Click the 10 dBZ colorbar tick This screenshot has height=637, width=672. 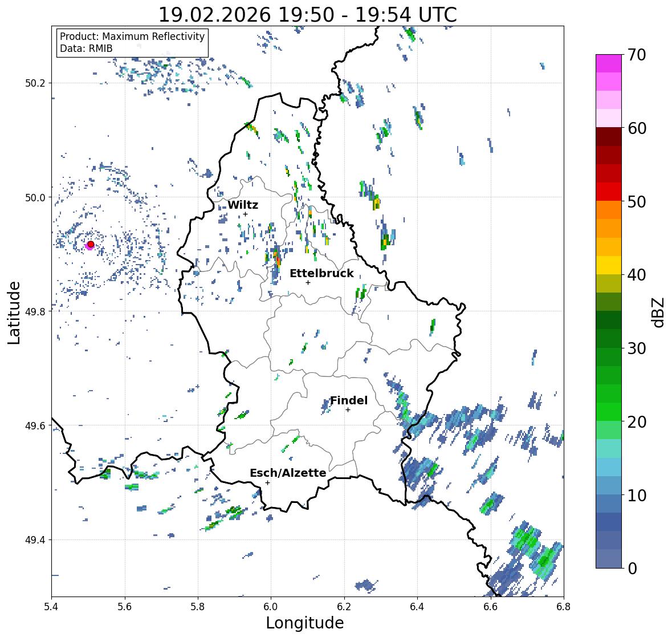point(637,495)
